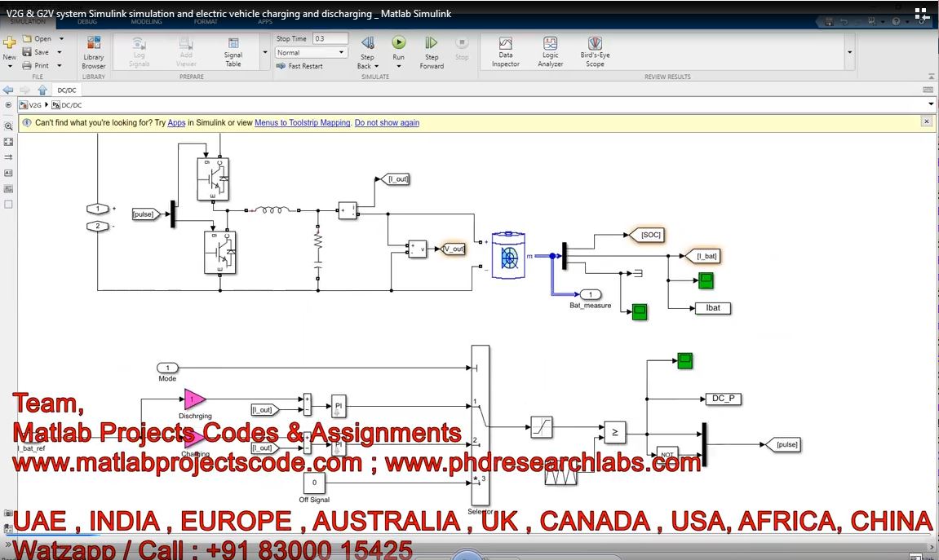Open the Step Back dropdown arrow

[376, 66]
